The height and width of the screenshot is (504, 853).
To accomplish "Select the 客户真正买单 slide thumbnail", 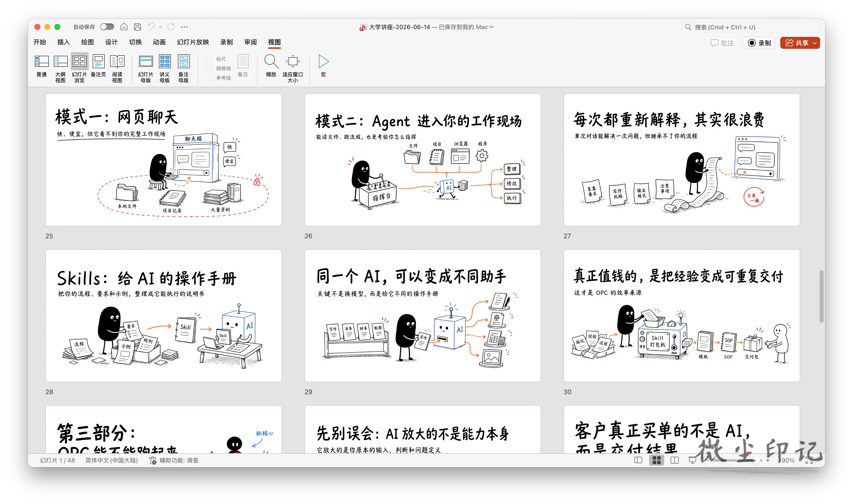I will click(x=682, y=430).
